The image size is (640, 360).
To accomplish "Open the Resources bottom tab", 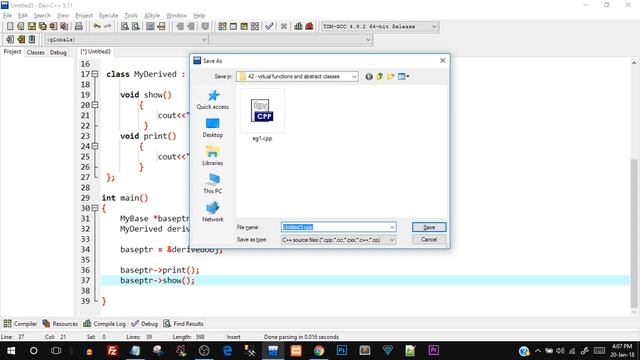I will point(60,324).
